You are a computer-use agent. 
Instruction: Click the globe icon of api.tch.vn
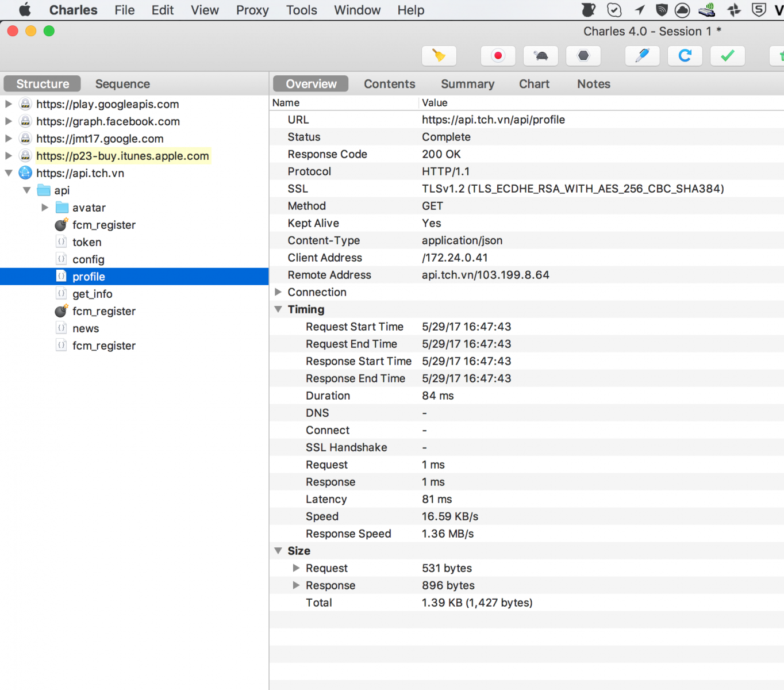click(x=25, y=173)
